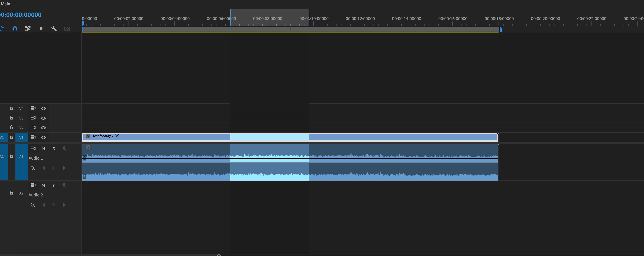Image resolution: width=644 pixels, height=256 pixels.
Task: Toggle the lock on track V4
Action: [x=12, y=108]
